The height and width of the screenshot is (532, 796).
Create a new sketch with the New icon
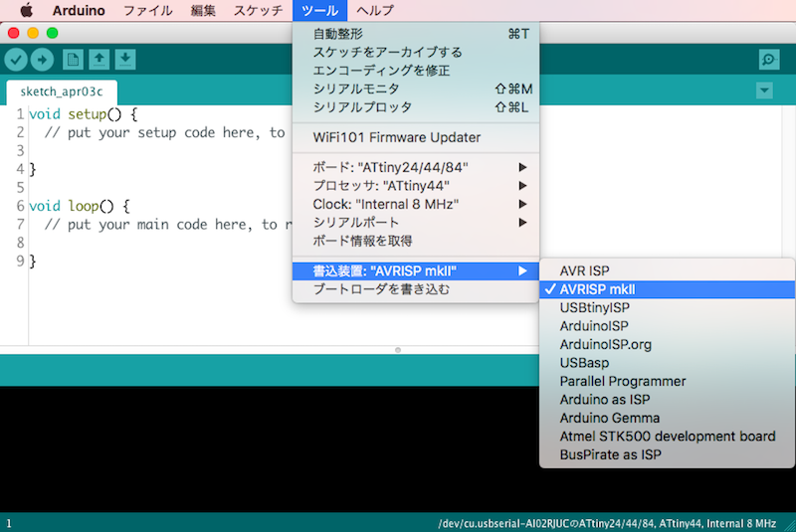coord(73,60)
